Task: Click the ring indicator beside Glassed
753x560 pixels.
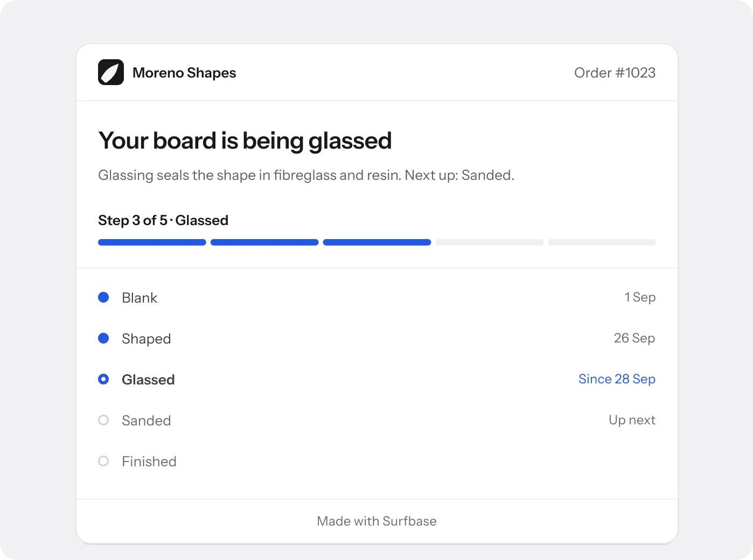Action: 103,379
